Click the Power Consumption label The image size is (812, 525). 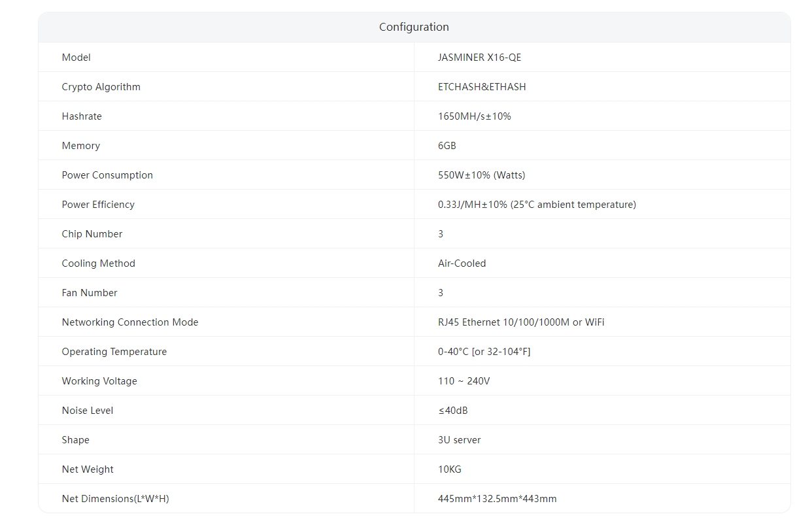coord(107,175)
